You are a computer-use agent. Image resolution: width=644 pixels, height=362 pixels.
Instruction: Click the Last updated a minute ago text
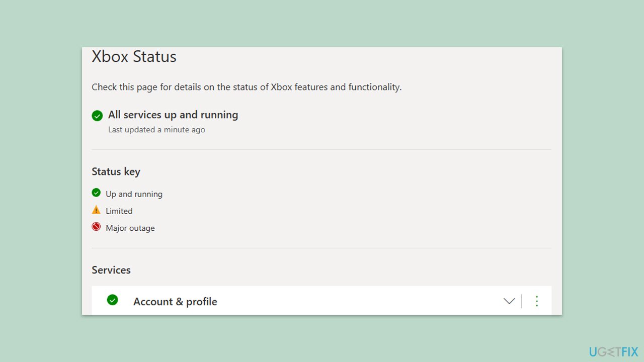[x=156, y=130]
